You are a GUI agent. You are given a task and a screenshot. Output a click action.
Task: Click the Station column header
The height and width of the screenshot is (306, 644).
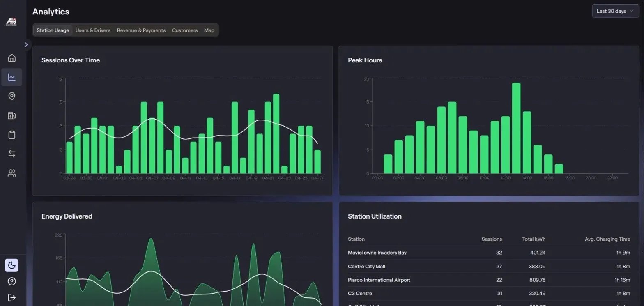[356, 239]
